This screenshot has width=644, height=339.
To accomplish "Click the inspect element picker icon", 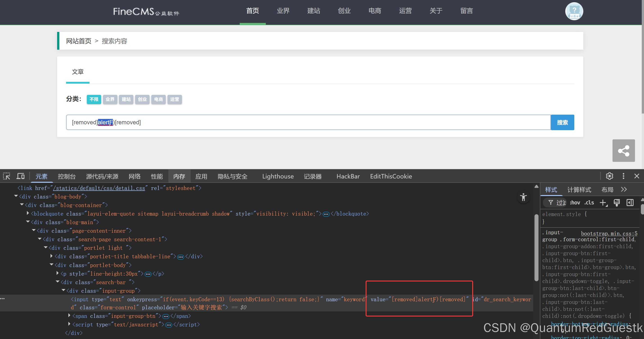I will 7,176.
